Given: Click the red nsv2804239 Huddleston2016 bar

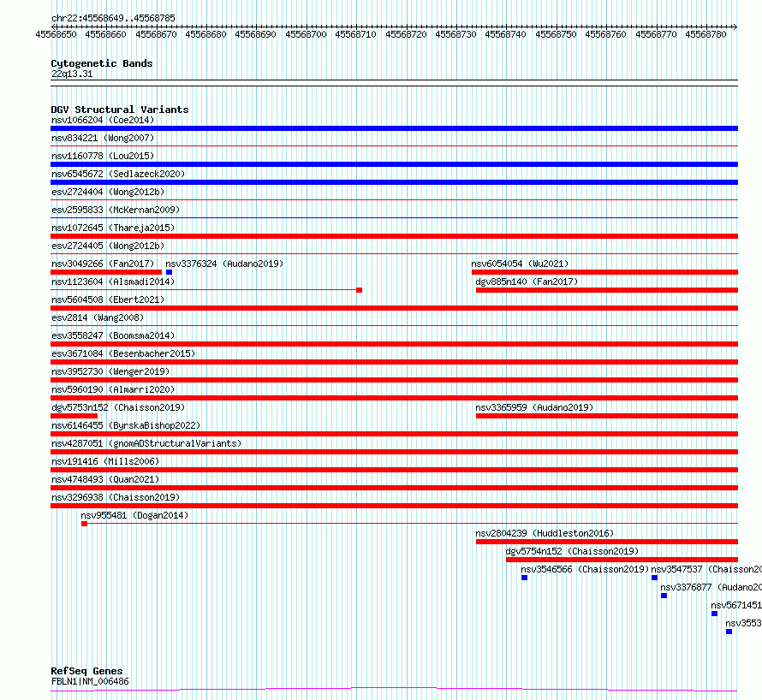Looking at the screenshot, I should click(x=607, y=542).
